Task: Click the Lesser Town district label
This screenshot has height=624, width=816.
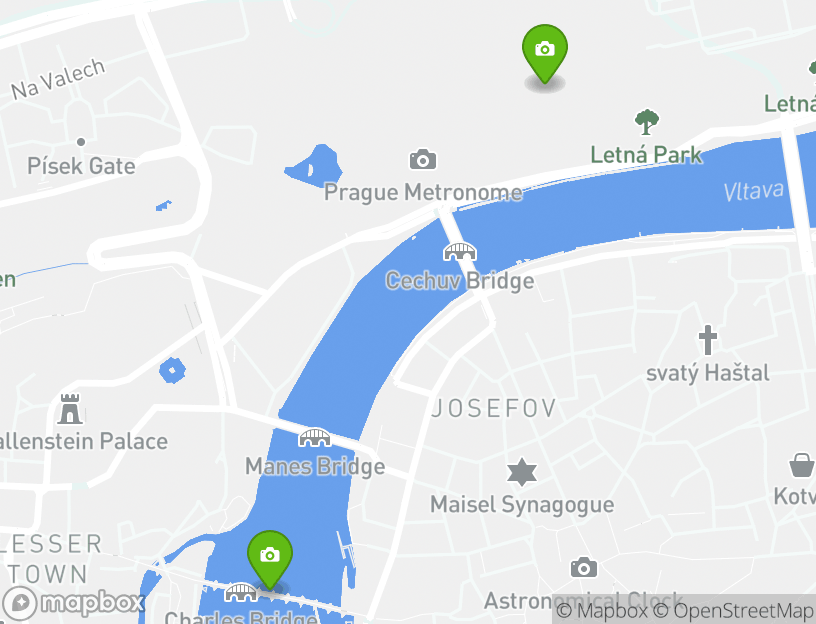Action: (x=50, y=559)
